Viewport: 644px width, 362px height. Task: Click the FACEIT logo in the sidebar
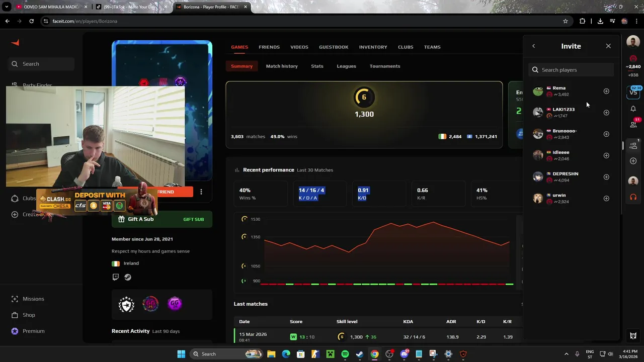tap(15, 43)
